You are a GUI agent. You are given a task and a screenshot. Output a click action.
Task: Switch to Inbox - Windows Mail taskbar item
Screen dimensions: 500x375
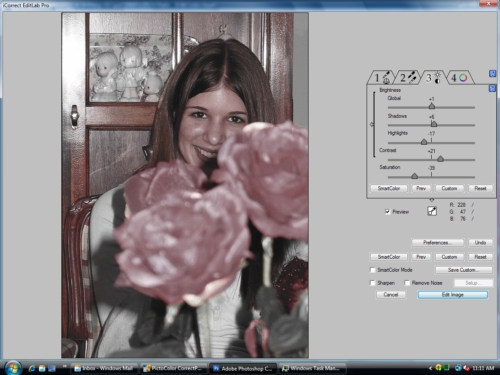[104, 368]
